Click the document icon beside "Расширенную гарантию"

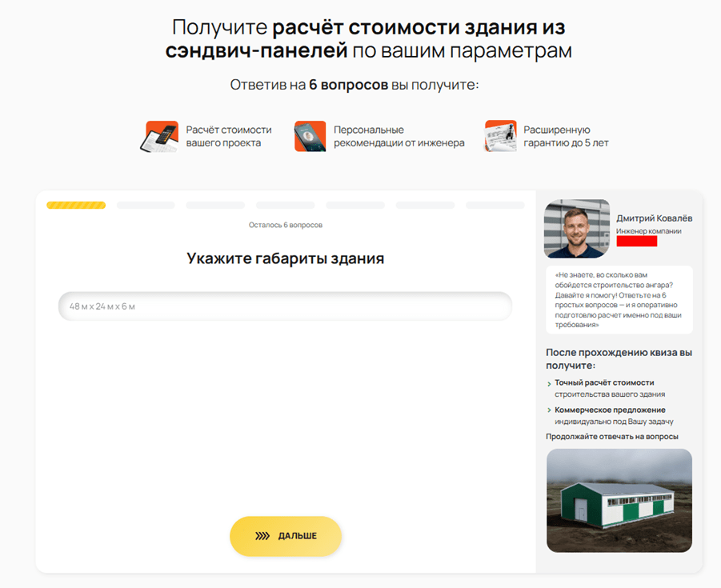click(x=500, y=136)
